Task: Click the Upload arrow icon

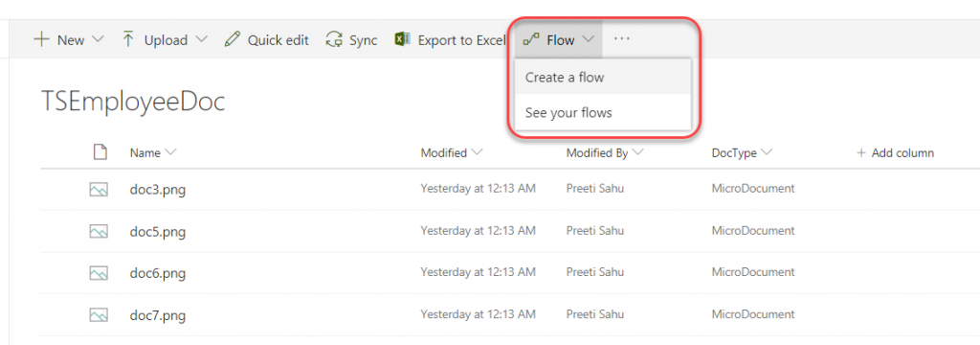Action: [129, 40]
